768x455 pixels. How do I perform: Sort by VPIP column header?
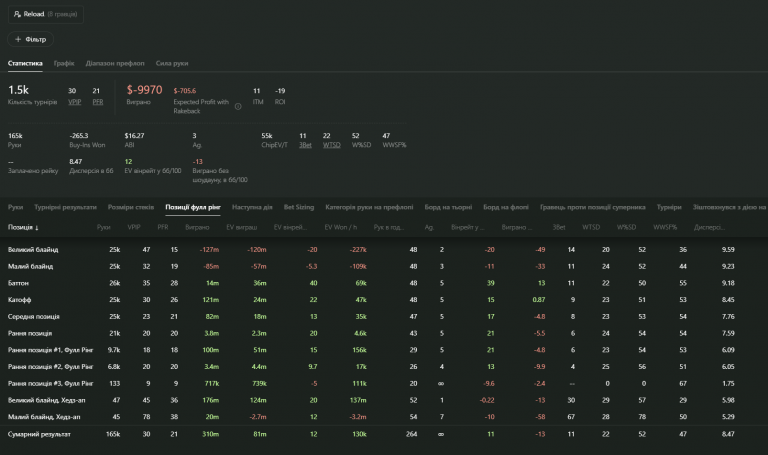click(134, 227)
